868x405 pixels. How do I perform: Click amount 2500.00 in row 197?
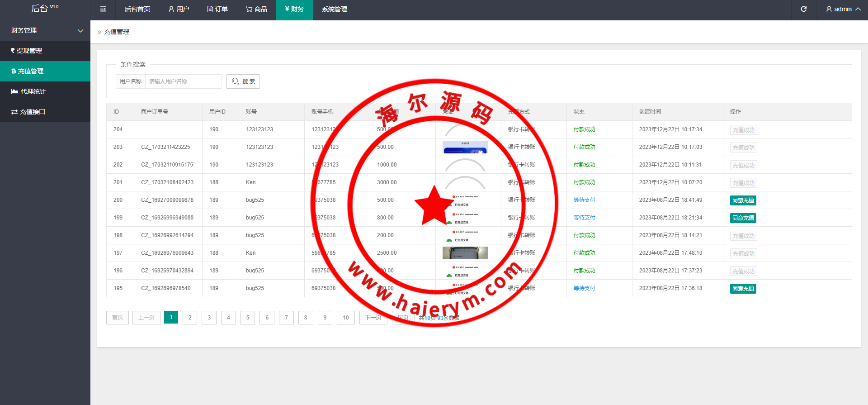[x=387, y=253]
